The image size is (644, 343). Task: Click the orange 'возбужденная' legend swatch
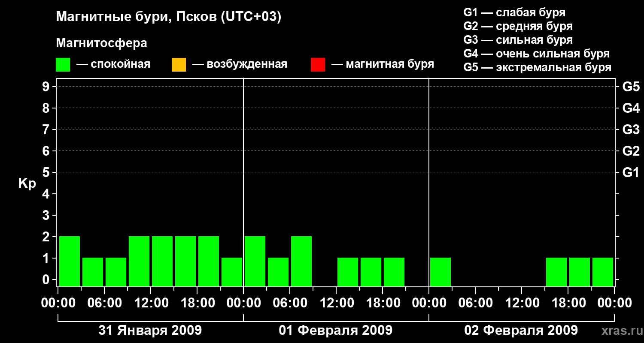(179, 65)
